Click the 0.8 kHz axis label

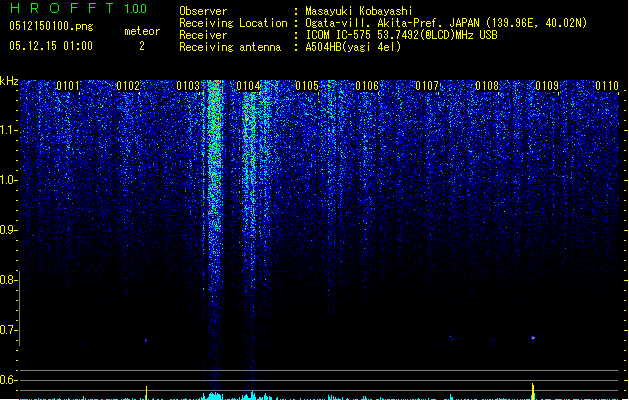click(x=8, y=280)
